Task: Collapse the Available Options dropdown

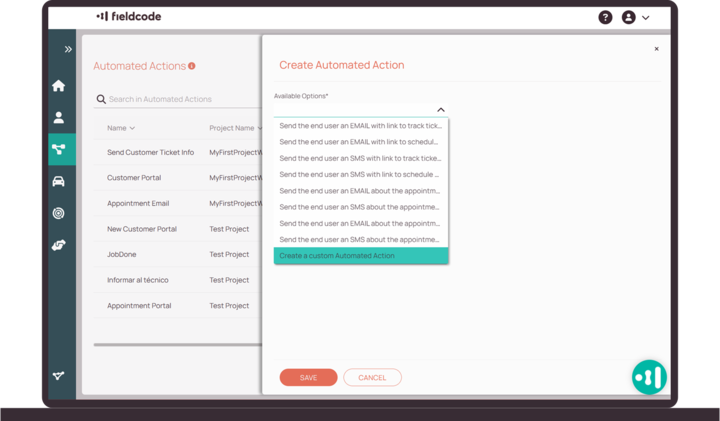Action: click(x=440, y=110)
